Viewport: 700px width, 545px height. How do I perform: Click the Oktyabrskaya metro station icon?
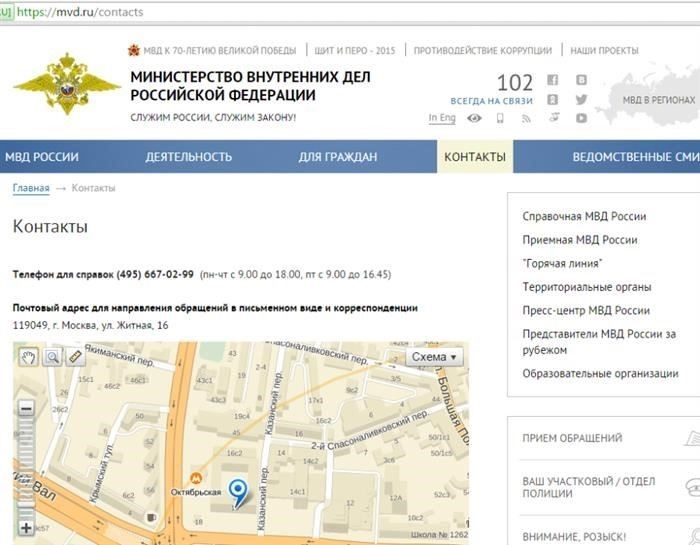point(196,478)
